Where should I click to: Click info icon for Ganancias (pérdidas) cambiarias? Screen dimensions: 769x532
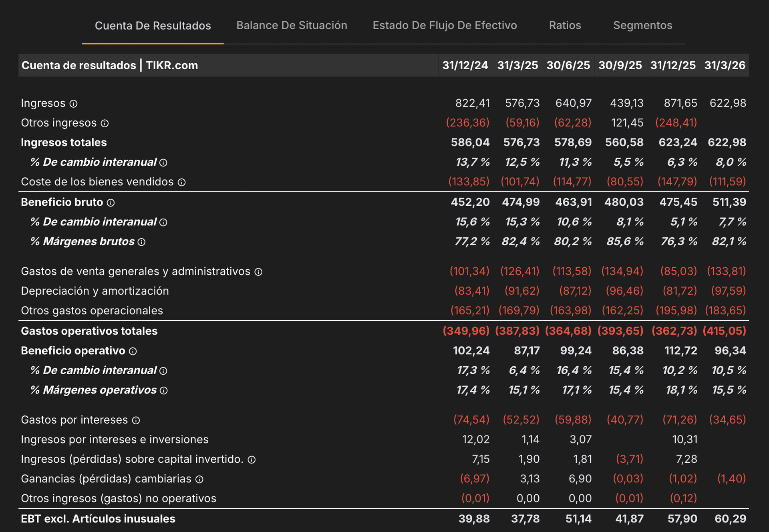tap(199, 479)
